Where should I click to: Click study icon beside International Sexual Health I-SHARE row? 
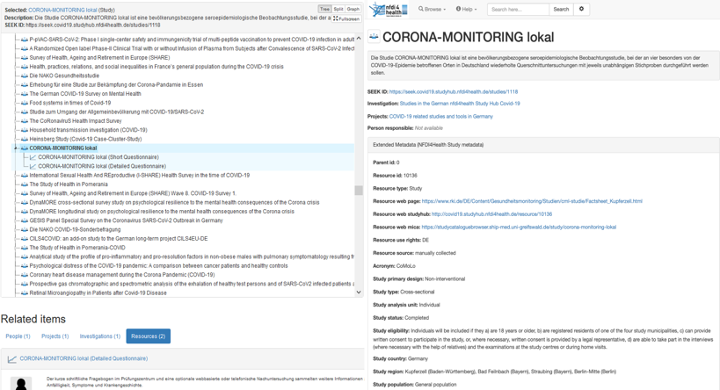tap(24, 175)
